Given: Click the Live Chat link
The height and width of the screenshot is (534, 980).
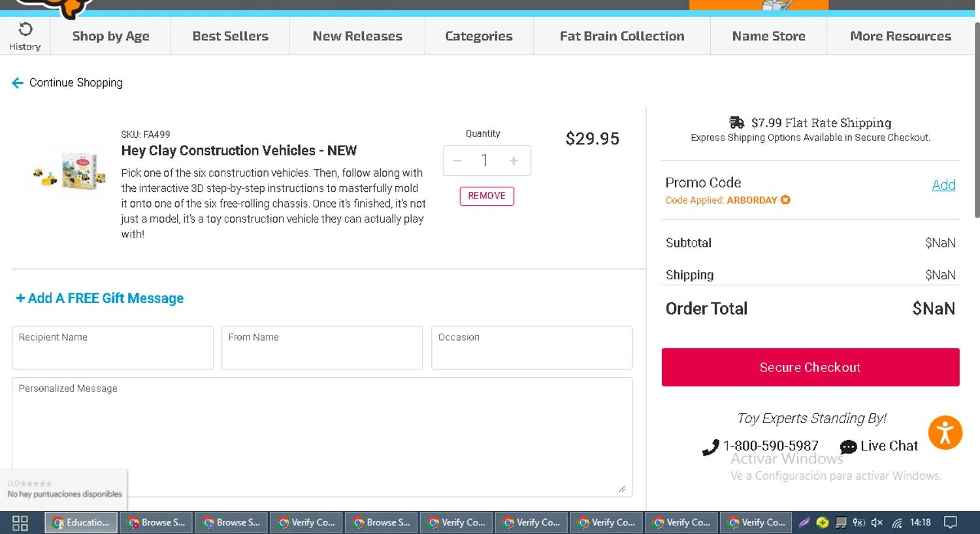Looking at the screenshot, I should [x=889, y=446].
